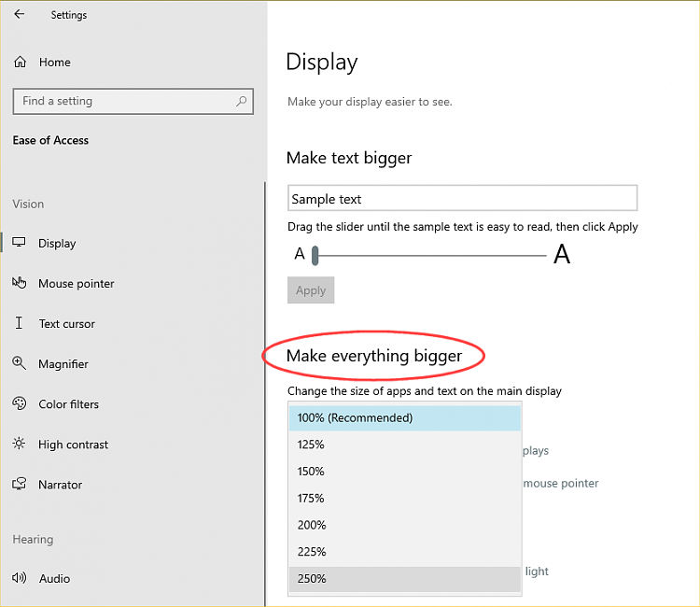Click the Sample text preview box
This screenshot has width=700, height=607.
(x=462, y=198)
